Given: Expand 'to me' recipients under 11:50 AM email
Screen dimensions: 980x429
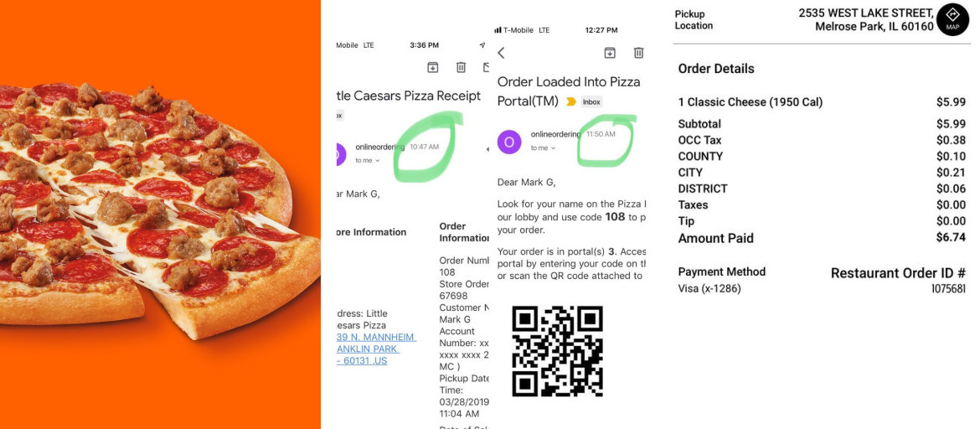Looking at the screenshot, I should coord(542,148).
